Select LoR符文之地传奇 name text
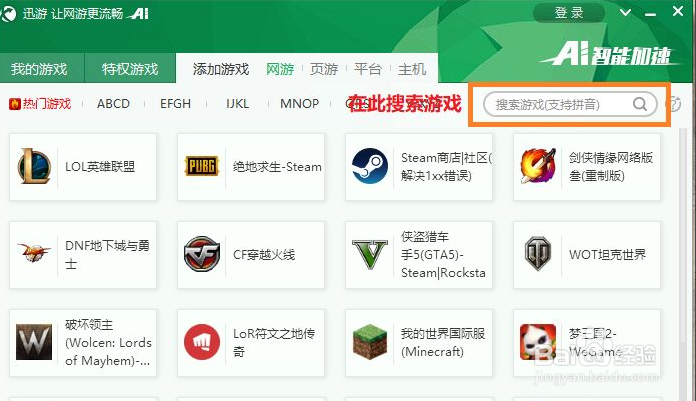Image resolution: width=696 pixels, height=401 pixels. (274, 342)
